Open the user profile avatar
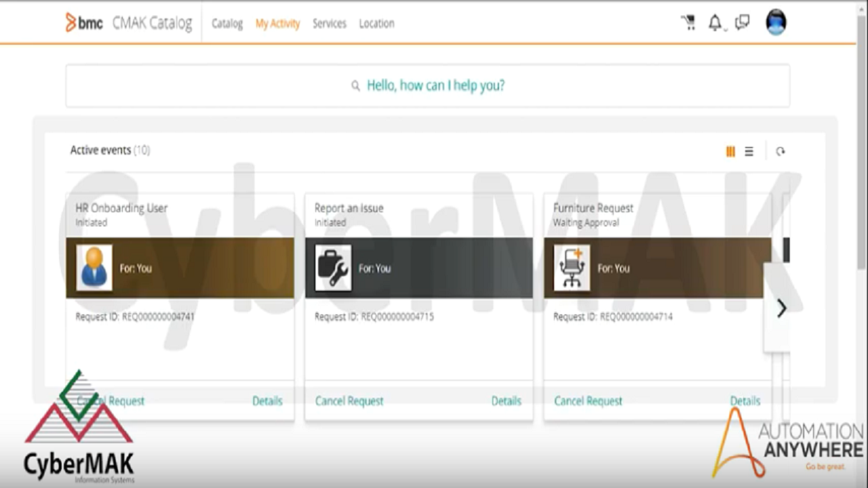Viewport: 868px width, 488px height. (776, 22)
